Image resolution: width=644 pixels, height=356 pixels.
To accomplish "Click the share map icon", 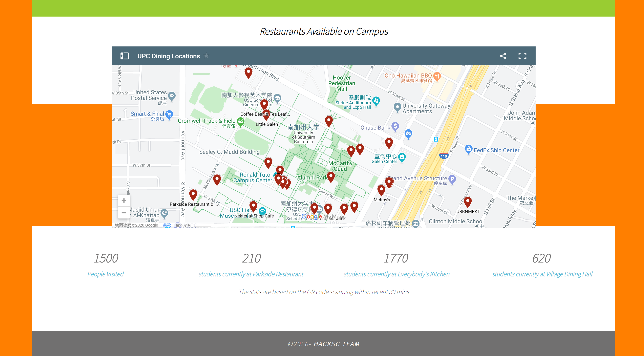I will (x=503, y=56).
